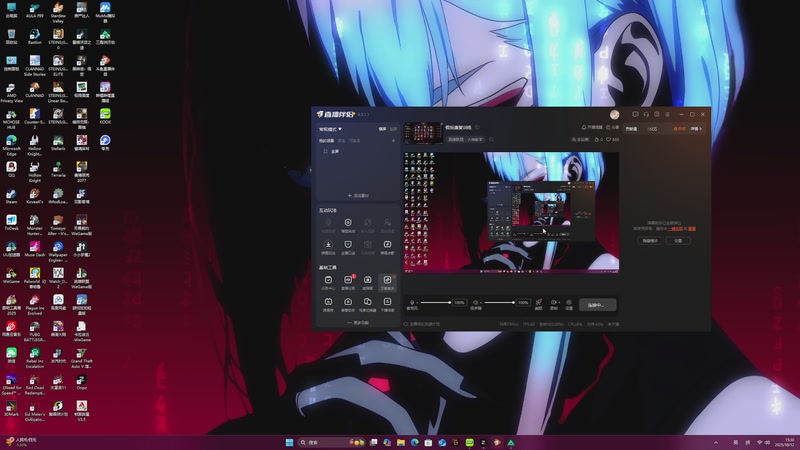
Task: Select the Wallpaper Engine desktop icon
Action: click(58, 252)
